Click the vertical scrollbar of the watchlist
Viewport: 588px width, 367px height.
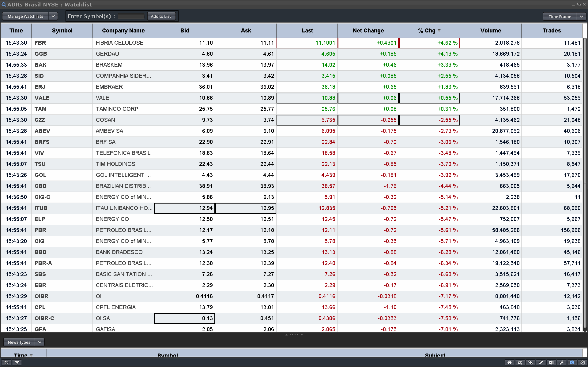[x=585, y=184]
